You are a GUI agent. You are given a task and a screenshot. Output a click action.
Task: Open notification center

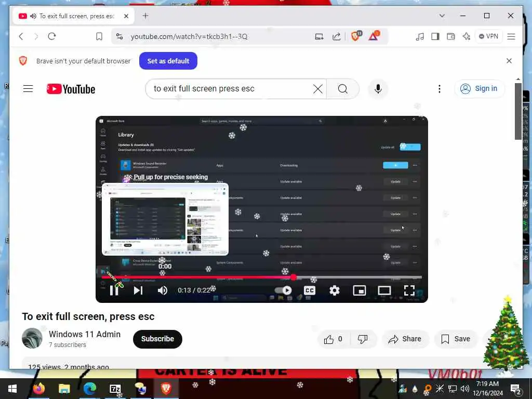516,389
